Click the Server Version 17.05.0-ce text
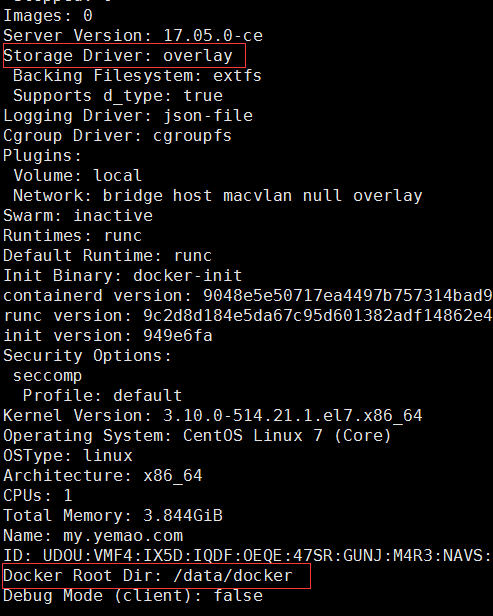The width and height of the screenshot is (493, 616). [133, 36]
